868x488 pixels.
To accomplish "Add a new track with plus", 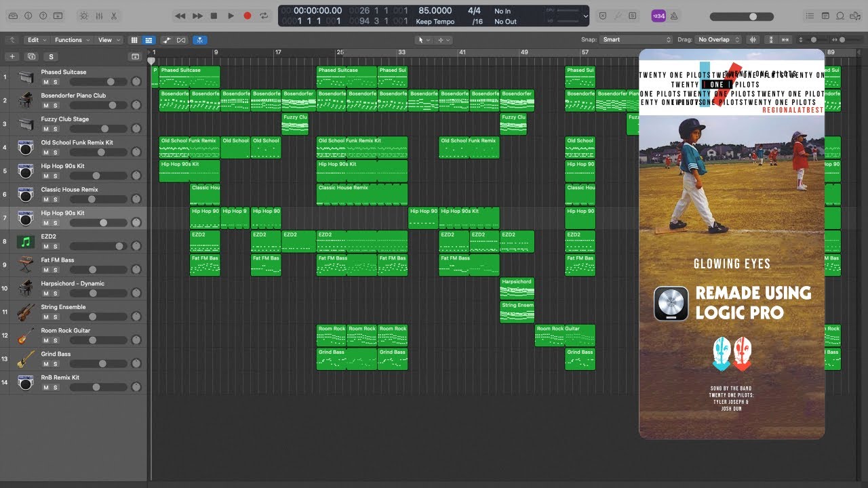I will (x=12, y=57).
